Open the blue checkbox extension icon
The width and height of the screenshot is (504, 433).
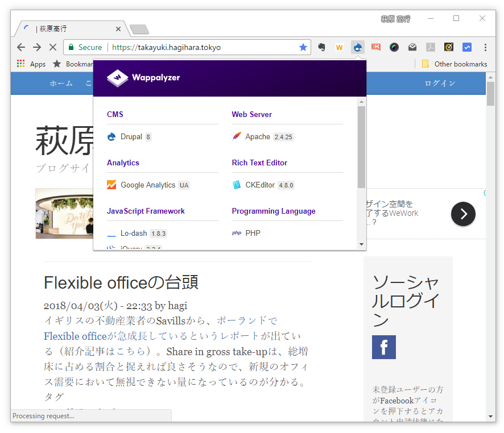467,48
